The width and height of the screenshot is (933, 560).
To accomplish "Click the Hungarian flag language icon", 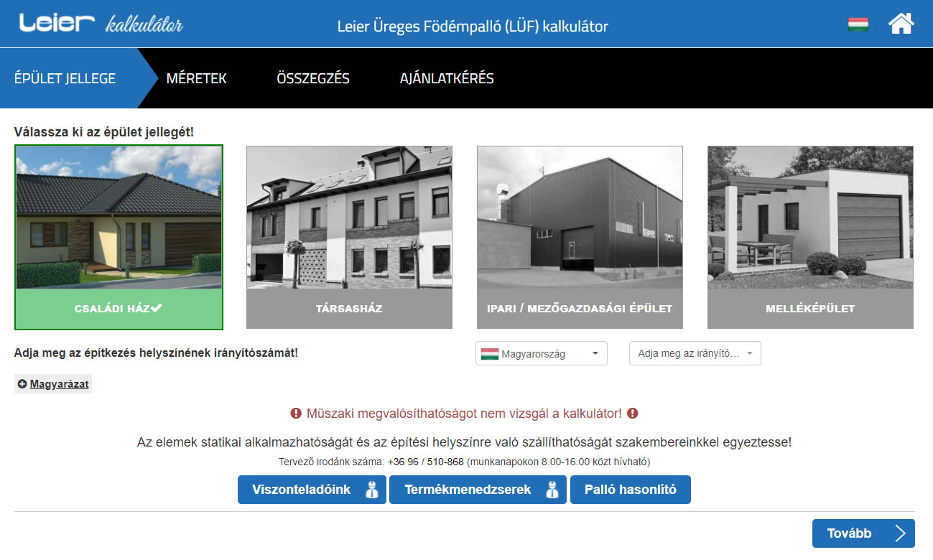I will click(858, 24).
